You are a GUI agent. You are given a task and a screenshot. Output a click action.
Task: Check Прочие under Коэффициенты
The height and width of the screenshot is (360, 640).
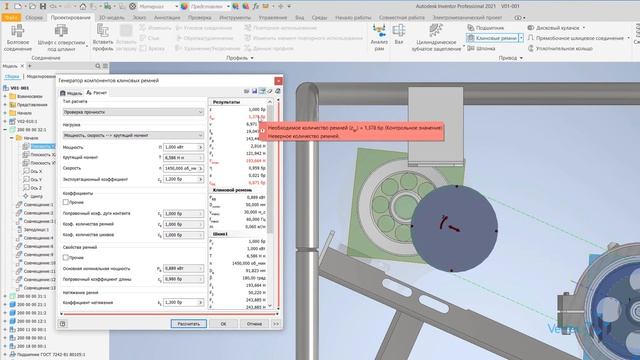coord(65,202)
